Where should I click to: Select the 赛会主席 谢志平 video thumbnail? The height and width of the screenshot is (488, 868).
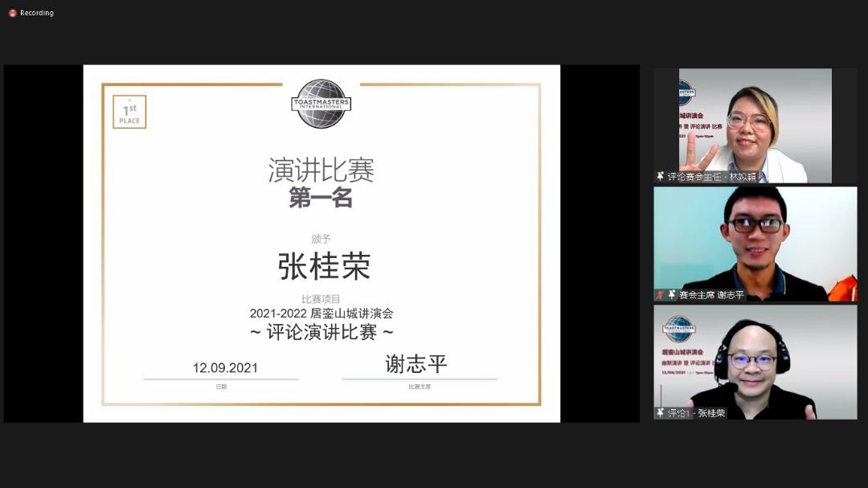pyautogui.click(x=755, y=244)
